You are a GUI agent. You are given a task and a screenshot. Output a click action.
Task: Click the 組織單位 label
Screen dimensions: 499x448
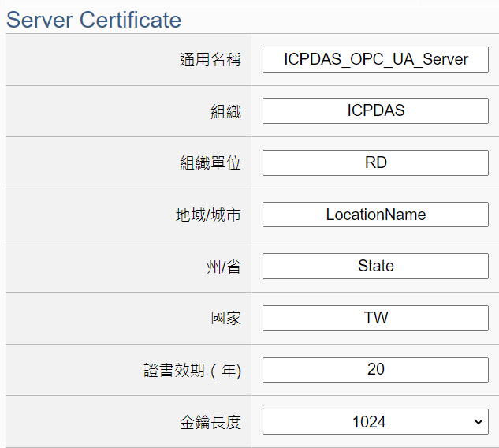tap(210, 163)
